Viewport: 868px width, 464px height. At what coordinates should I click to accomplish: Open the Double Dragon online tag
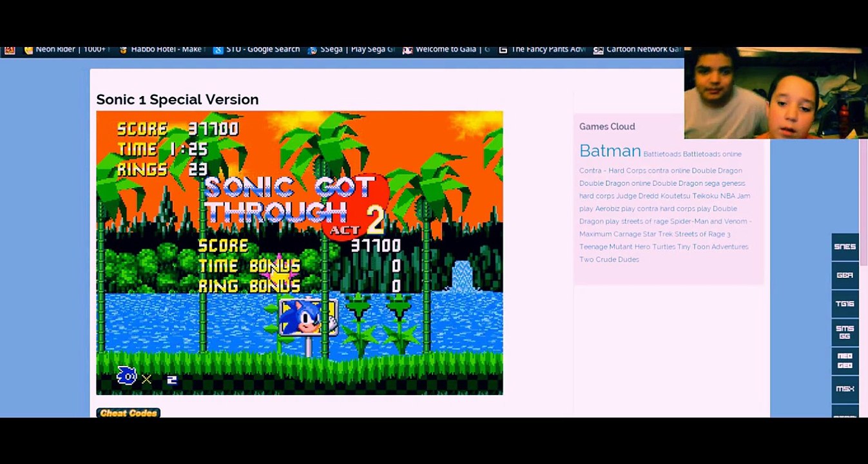[x=615, y=184]
